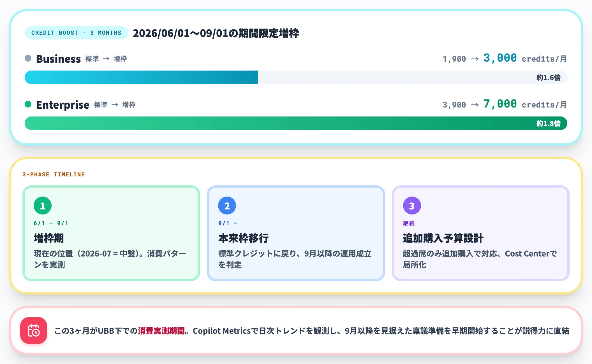Click the green phase 1 number circle
The width and height of the screenshot is (592, 364).
(43, 206)
